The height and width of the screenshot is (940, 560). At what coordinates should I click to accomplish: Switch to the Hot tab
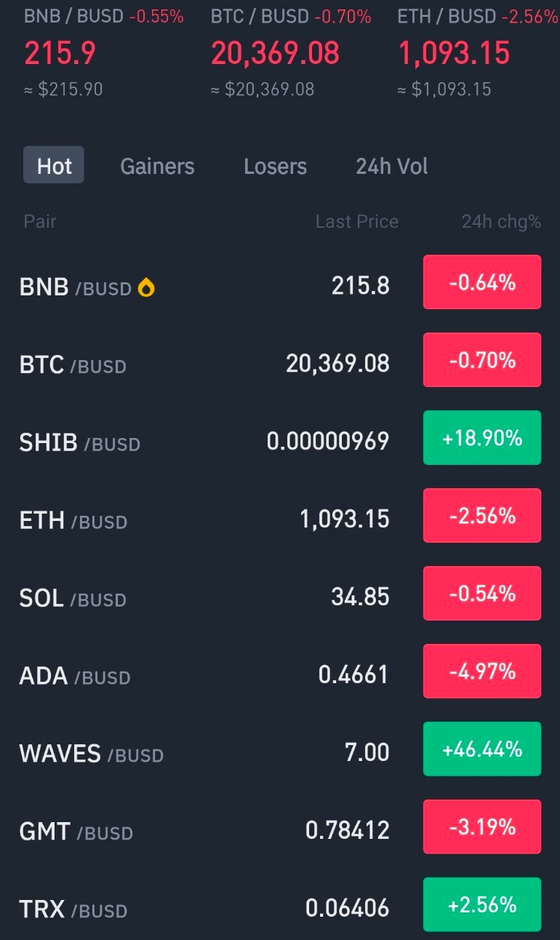click(x=54, y=166)
